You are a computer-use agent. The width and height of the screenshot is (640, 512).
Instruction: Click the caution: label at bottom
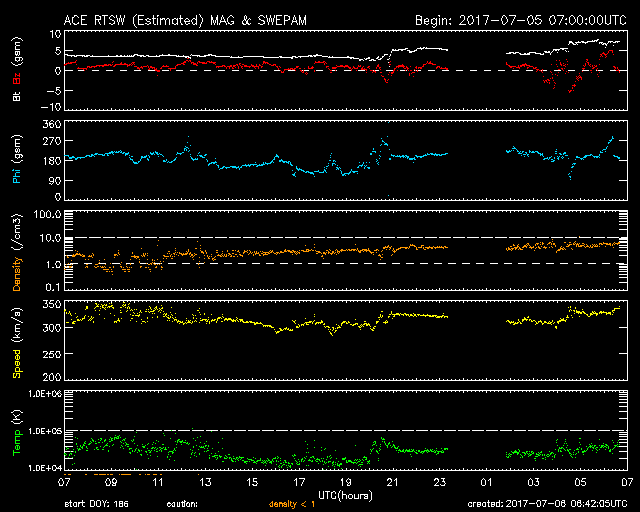(x=182, y=504)
